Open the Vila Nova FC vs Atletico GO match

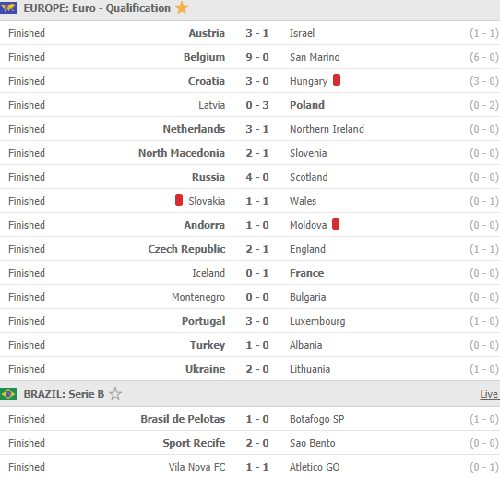pos(250,467)
